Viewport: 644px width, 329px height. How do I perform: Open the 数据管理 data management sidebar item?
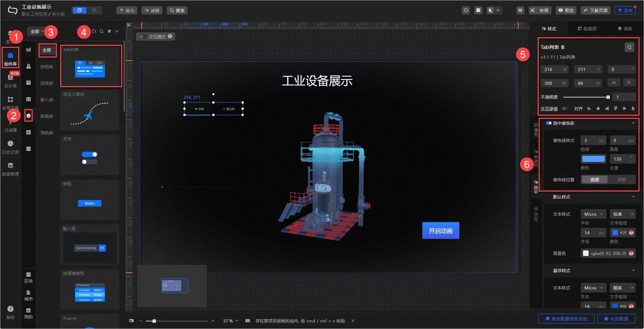(10, 169)
